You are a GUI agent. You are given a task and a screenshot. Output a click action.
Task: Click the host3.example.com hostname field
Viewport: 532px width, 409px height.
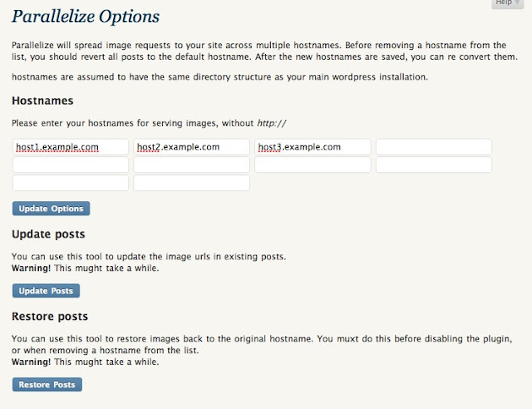[312, 147]
